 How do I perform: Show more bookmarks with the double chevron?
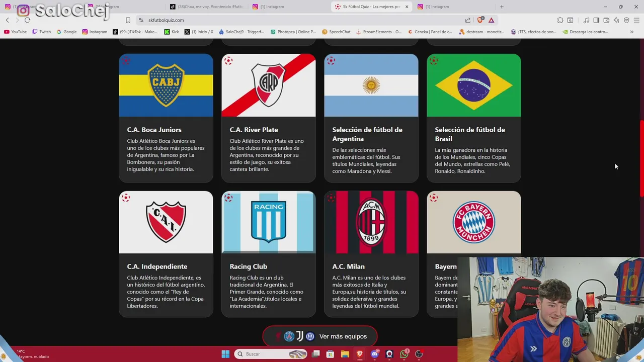[x=632, y=32]
